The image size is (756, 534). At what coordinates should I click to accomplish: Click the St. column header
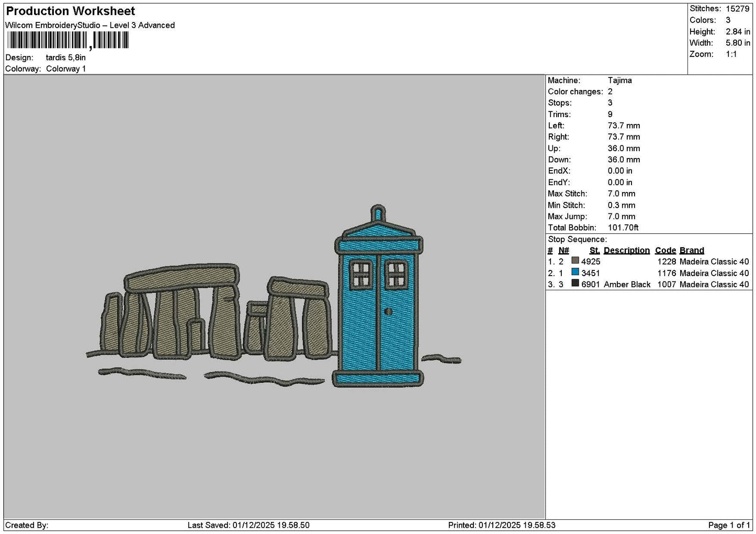point(594,251)
